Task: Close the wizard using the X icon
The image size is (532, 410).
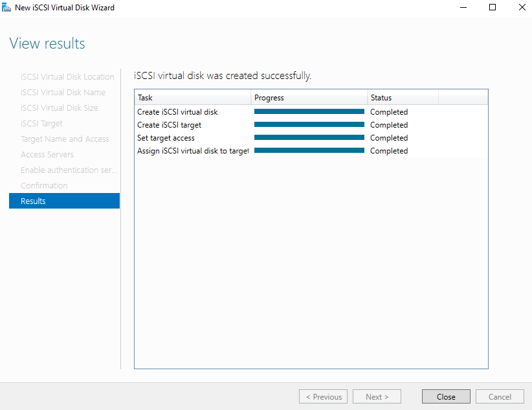Action: tap(522, 8)
